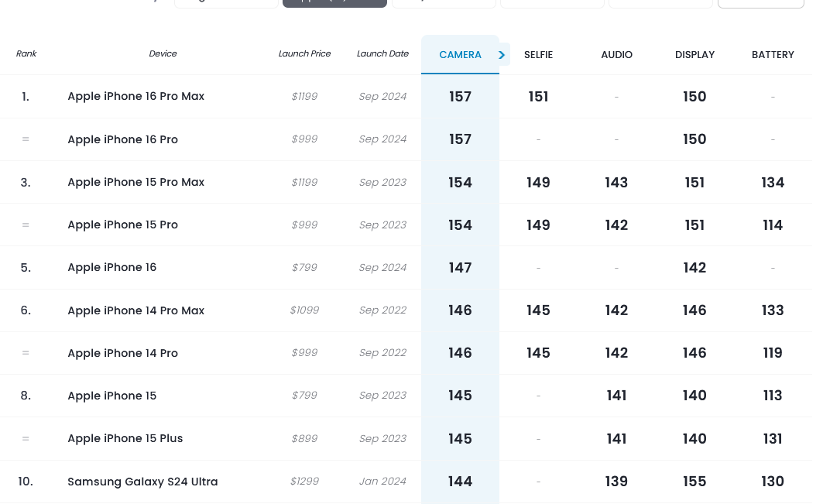823x504 pixels.
Task: Select the CAMERA ranking tab
Action: pyautogui.click(x=461, y=55)
